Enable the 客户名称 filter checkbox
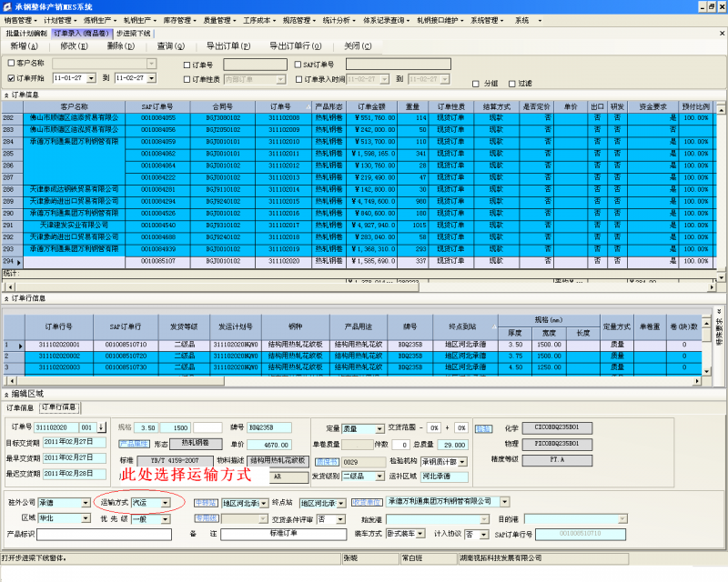This screenshot has width=728, height=582. [x=10, y=64]
